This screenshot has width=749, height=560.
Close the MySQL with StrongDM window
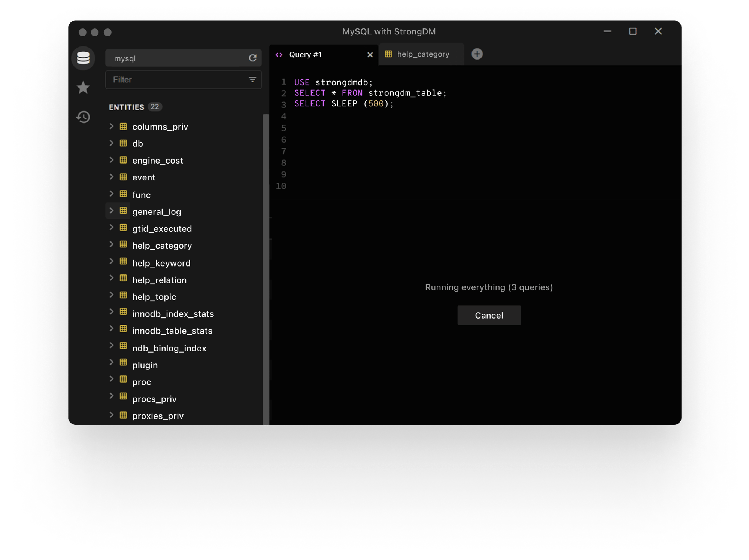(x=658, y=31)
